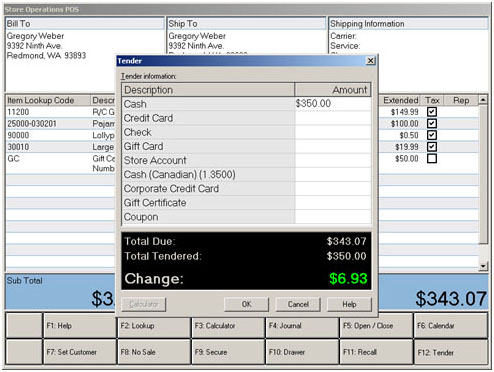Click scroll-down arrow of item list

click(x=483, y=266)
